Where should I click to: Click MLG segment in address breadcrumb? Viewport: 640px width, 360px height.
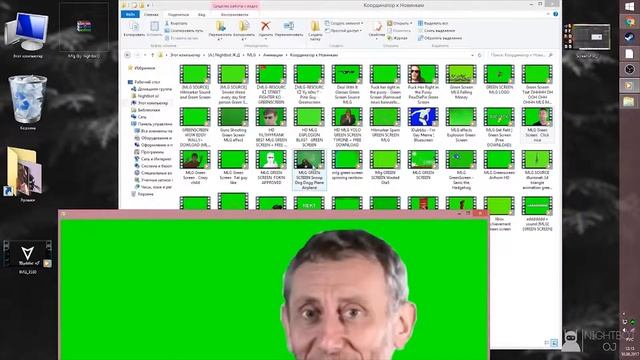pos(251,55)
